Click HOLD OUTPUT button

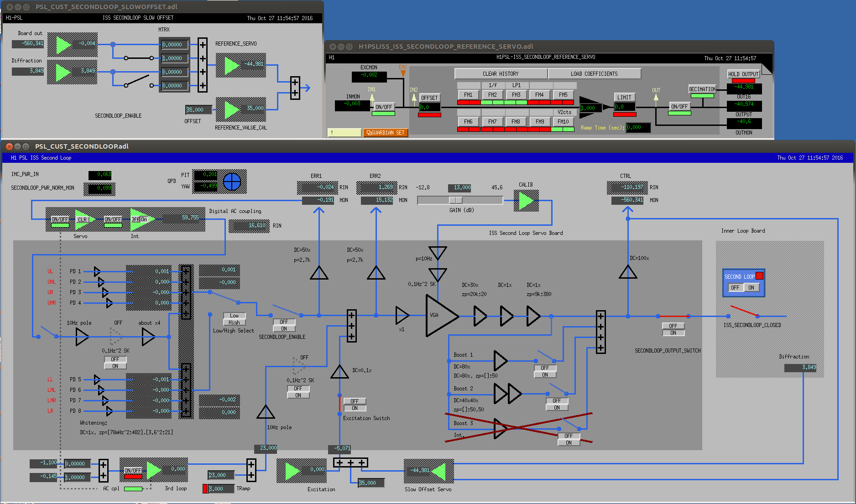click(x=743, y=74)
